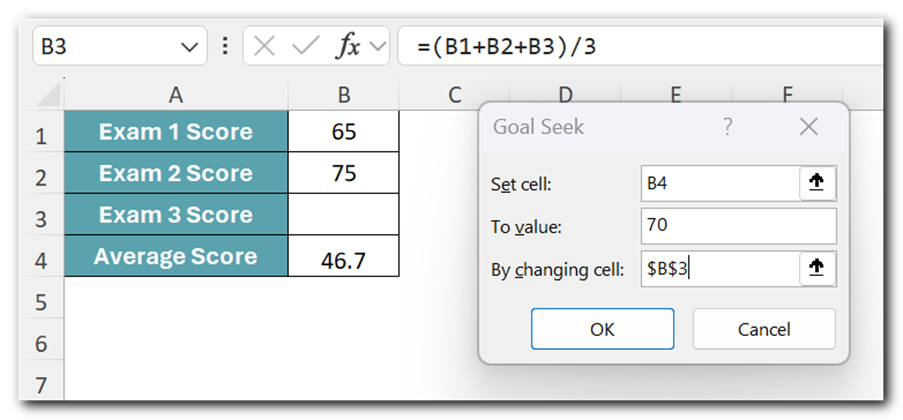Select cell B4 showing 46.7

(344, 256)
